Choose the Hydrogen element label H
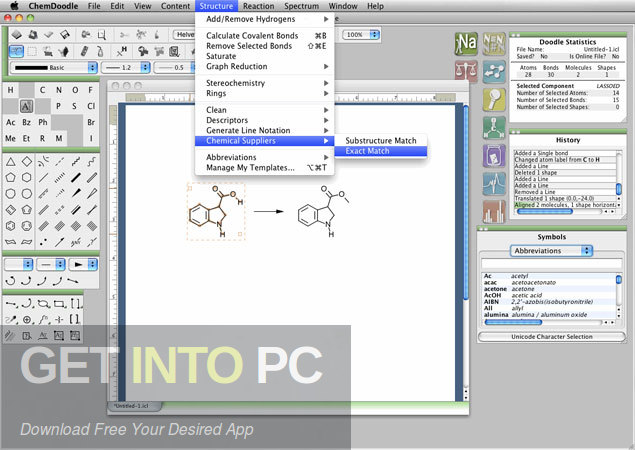Viewport: 635px width, 450px height. 10,90
